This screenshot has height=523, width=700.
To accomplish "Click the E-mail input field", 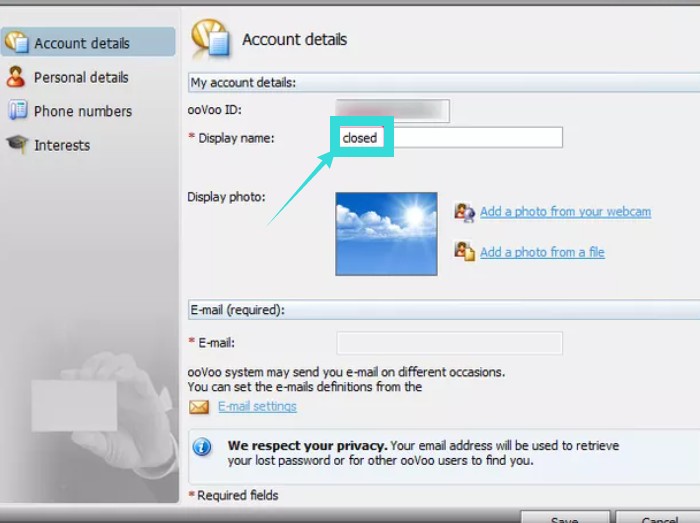I will pyautogui.click(x=449, y=343).
